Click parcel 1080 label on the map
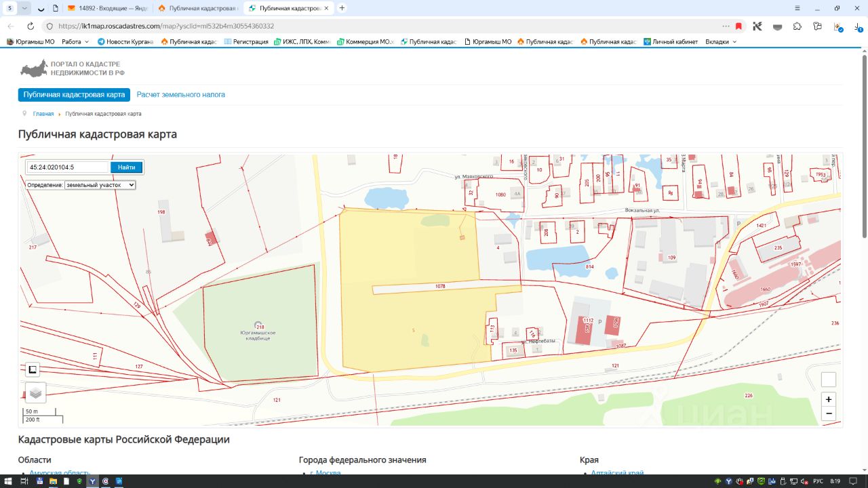Image resolution: width=868 pixels, height=488 pixels. [500, 195]
